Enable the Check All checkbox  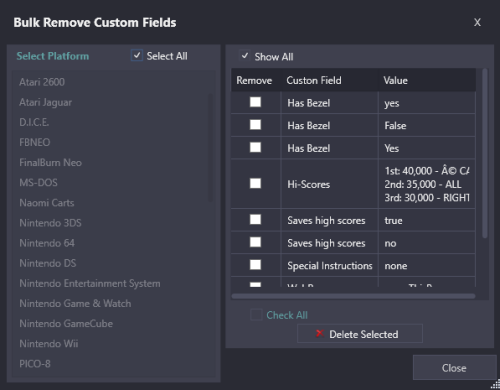tap(256, 315)
